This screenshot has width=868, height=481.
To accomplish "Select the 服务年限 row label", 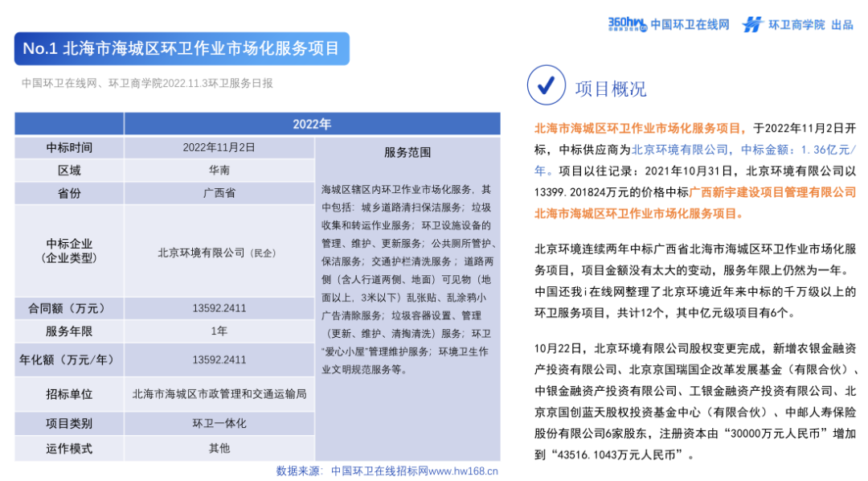I will (69, 331).
